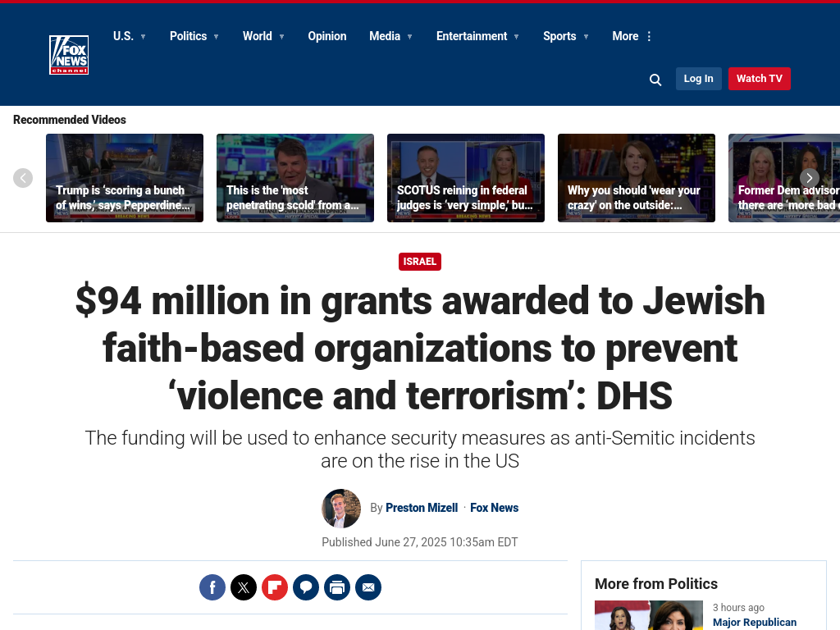Expand the U.S. dropdown arrow
840x630 pixels.
pos(143,37)
